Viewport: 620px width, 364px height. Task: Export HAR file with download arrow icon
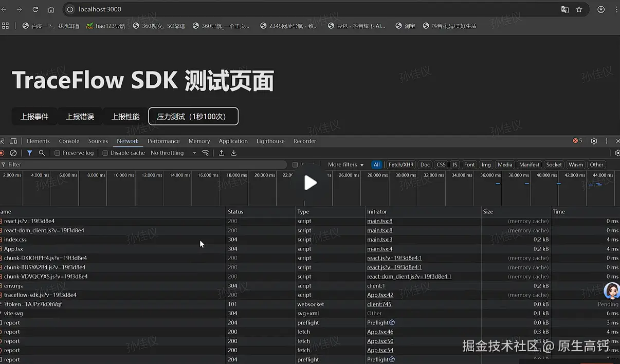pyautogui.click(x=234, y=153)
